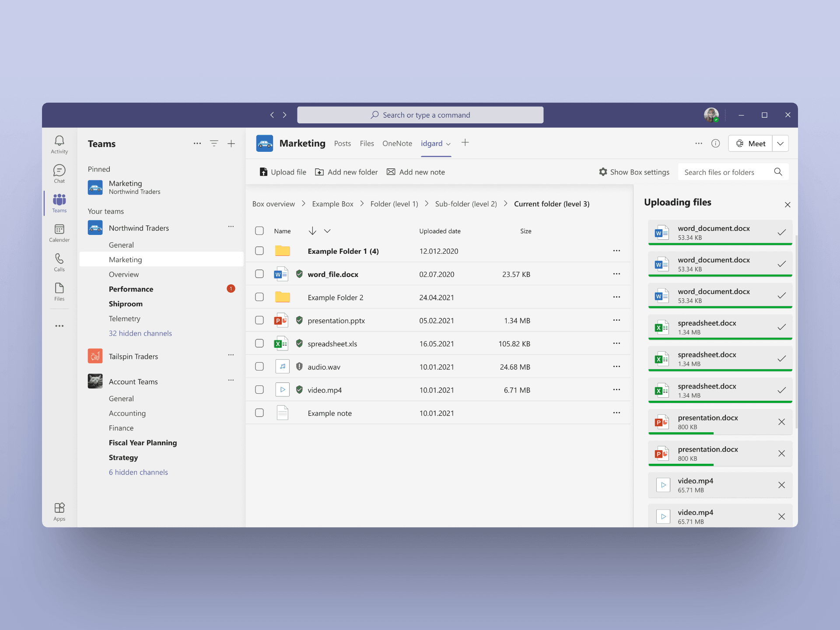Open the sort options chevron beside Name
The height and width of the screenshot is (630, 840).
coord(327,231)
